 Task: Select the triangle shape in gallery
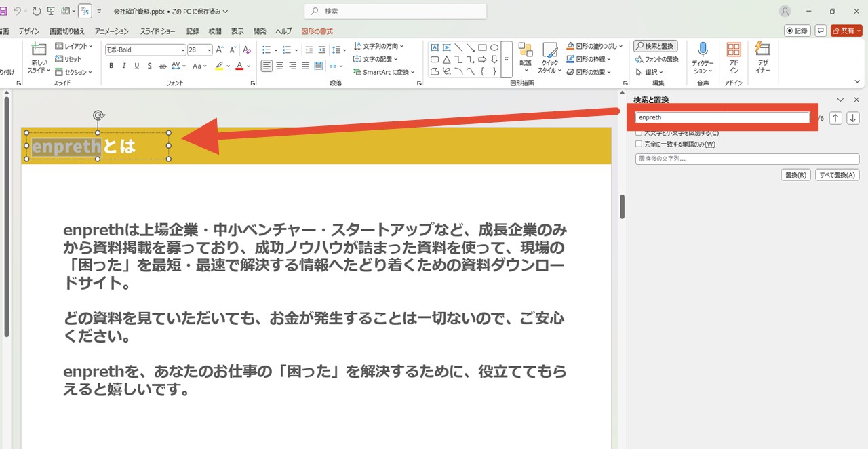click(x=447, y=60)
